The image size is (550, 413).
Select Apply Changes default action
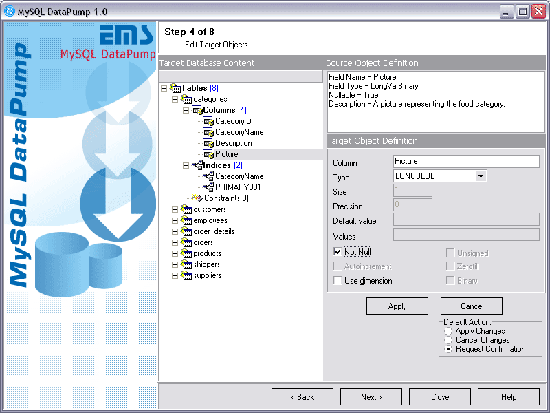pos(448,331)
